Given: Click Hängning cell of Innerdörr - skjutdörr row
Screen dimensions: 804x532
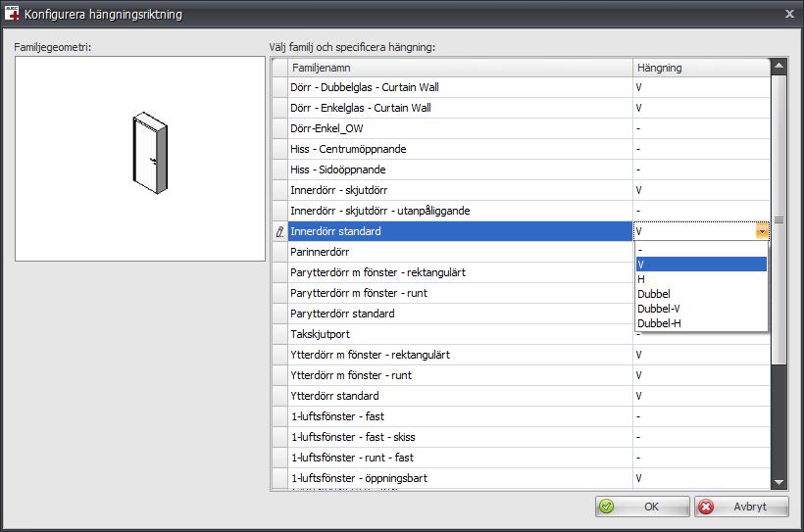Looking at the screenshot, I should click(701, 190).
